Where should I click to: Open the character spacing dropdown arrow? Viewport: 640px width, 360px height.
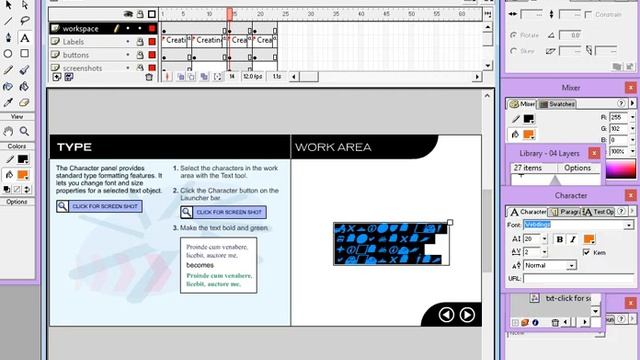tap(544, 252)
